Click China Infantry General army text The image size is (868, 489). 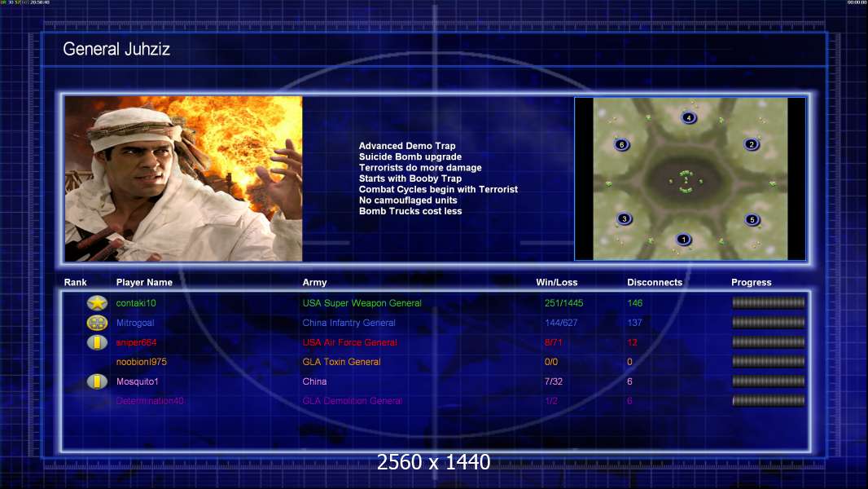tap(349, 323)
